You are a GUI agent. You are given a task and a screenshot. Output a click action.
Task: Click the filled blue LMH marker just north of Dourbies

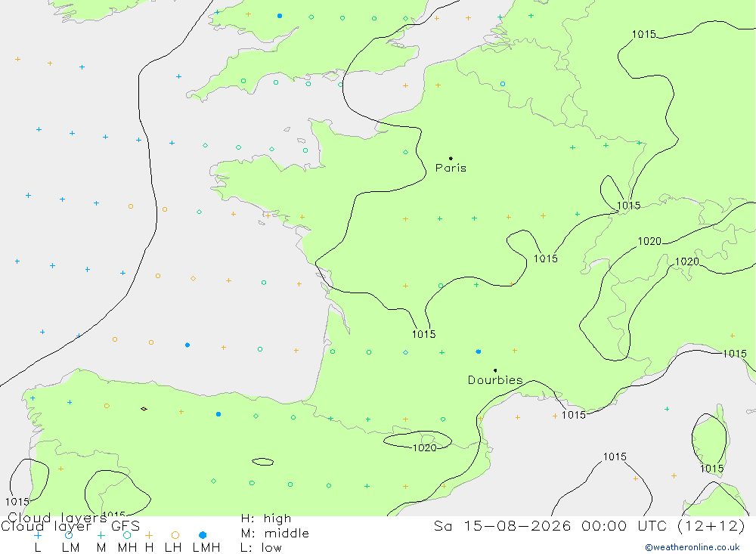pyautogui.click(x=479, y=351)
